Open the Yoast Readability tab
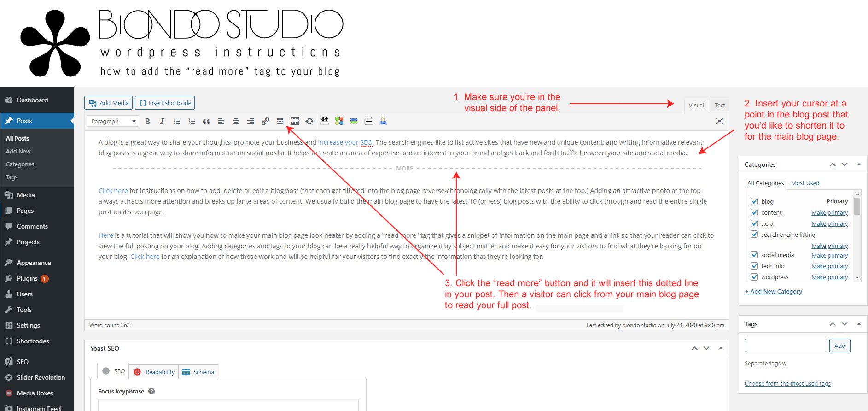The image size is (868, 411). pos(154,372)
